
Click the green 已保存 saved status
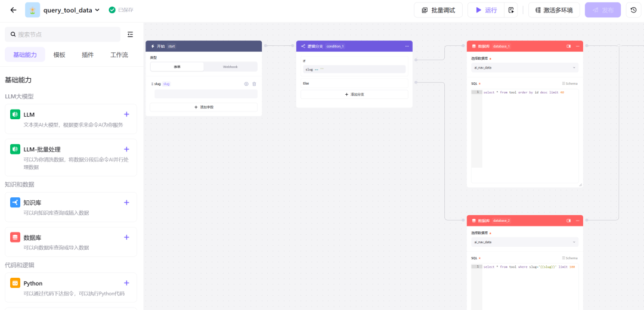coord(121,10)
